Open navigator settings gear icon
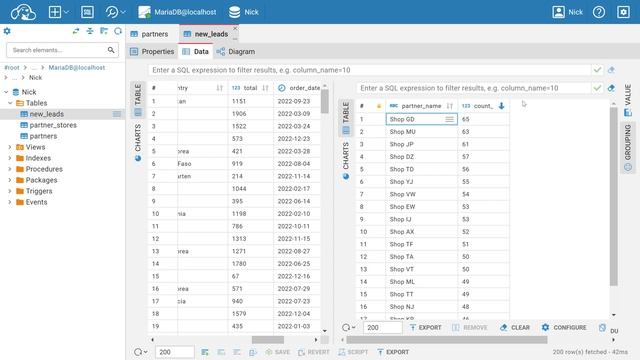The image size is (640, 360). click(7, 31)
